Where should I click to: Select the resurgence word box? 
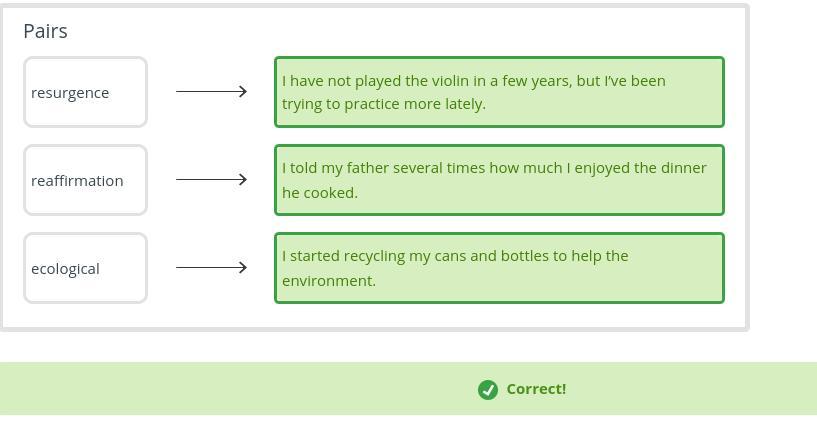[x=85, y=92]
